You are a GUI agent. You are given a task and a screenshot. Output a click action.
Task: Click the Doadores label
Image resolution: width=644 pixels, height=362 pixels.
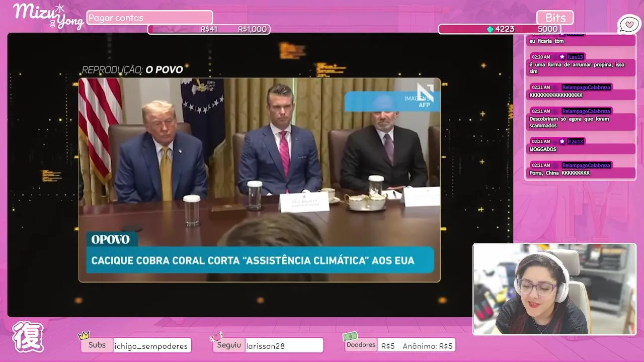[361, 345]
